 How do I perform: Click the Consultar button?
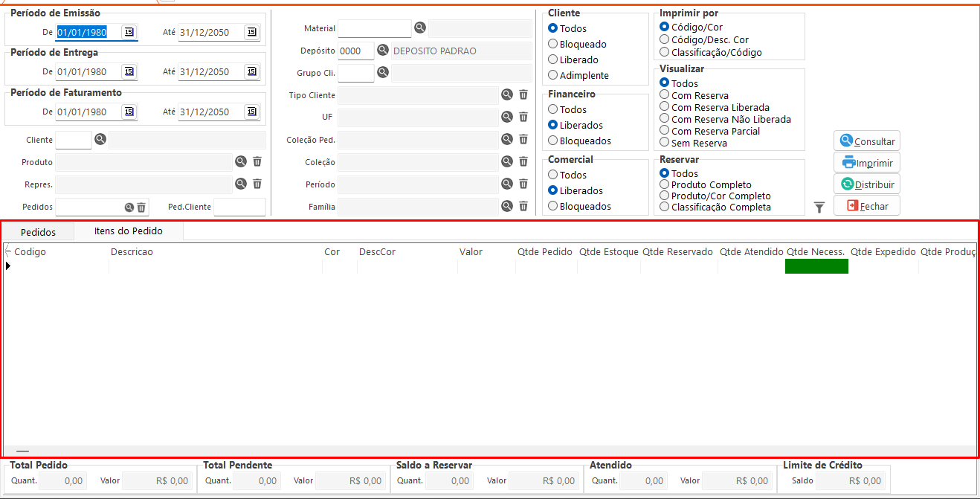(x=867, y=141)
